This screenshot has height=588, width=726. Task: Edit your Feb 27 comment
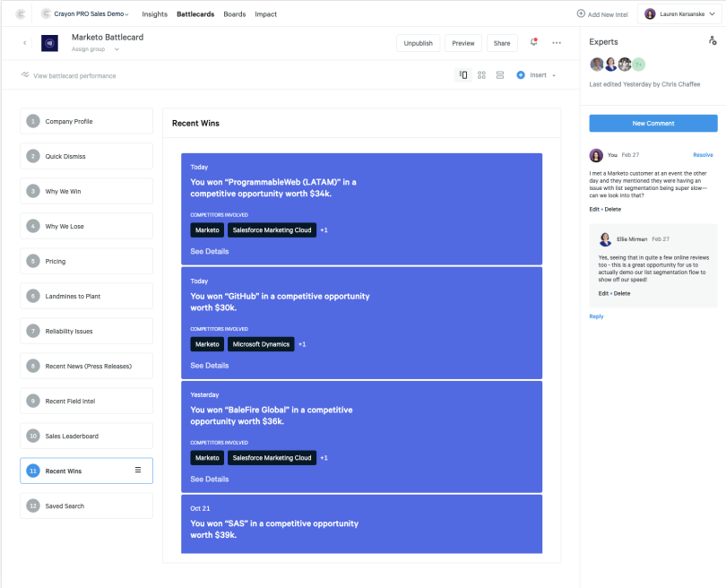coord(594,209)
